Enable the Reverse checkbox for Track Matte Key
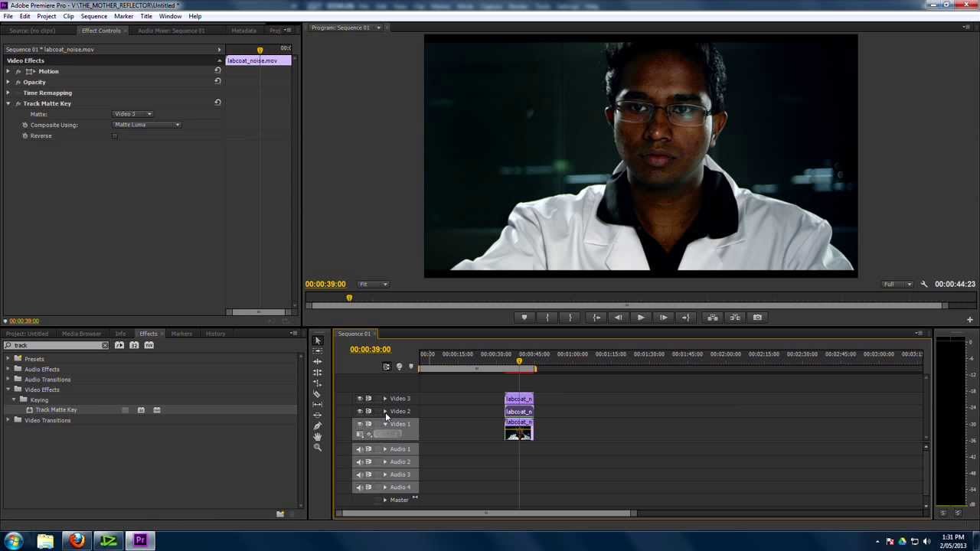Viewport: 980px width, 551px height. pyautogui.click(x=115, y=136)
